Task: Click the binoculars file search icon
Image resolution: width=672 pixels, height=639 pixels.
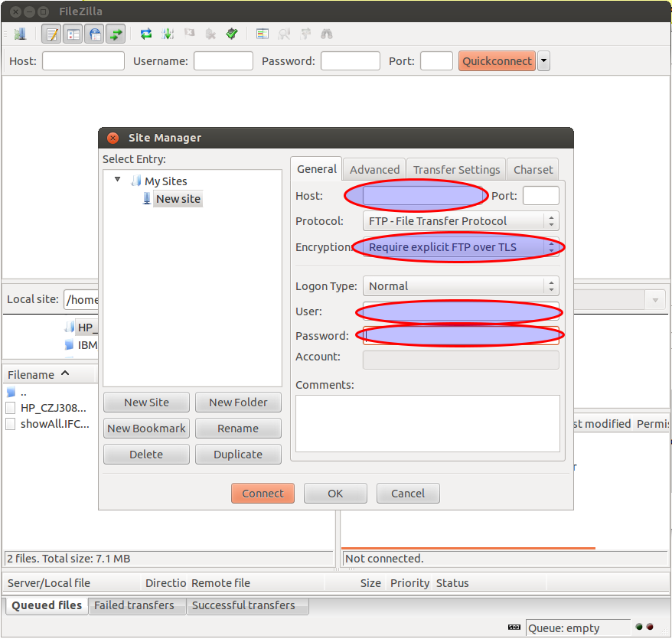Action: (x=327, y=34)
